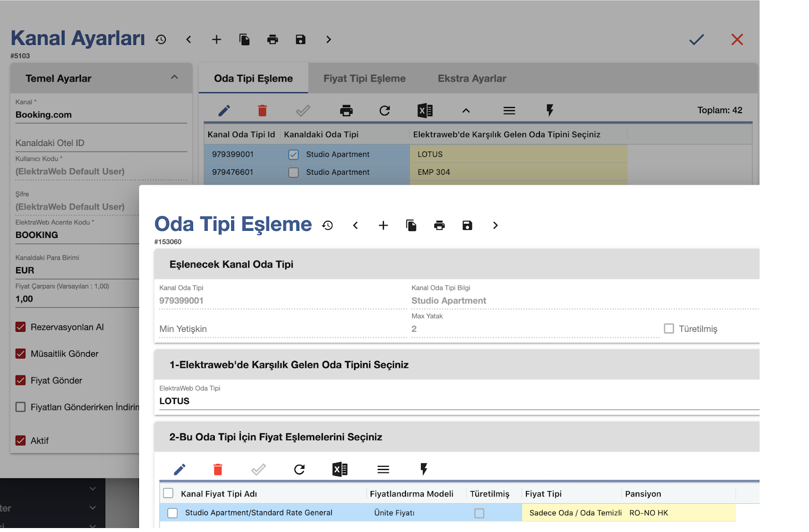The width and height of the screenshot is (809, 532).
Task: Refresh the rate mapping grid
Action: pyautogui.click(x=299, y=470)
